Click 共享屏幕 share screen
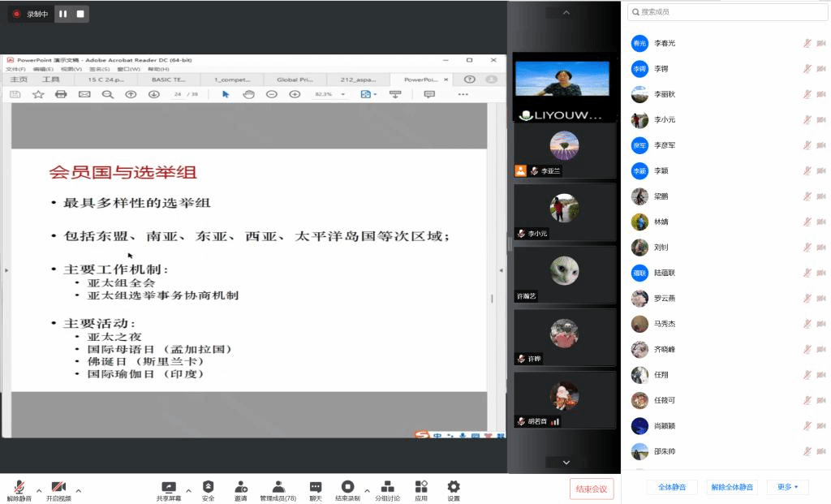831x504 pixels. tap(169, 490)
